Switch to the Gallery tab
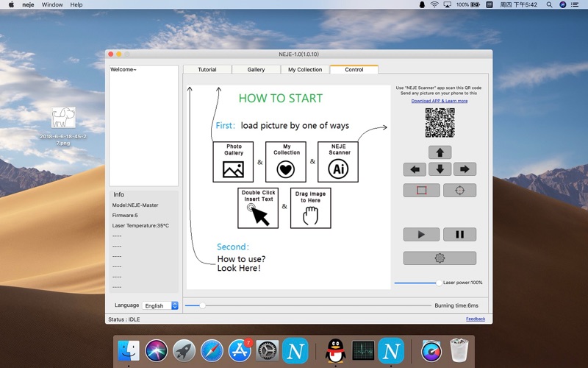Viewport: 588px width, 368px height. [256, 70]
